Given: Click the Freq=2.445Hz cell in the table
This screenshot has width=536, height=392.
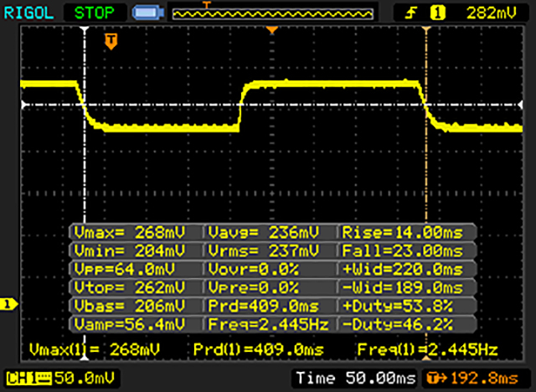Looking at the screenshot, I should point(268,324).
